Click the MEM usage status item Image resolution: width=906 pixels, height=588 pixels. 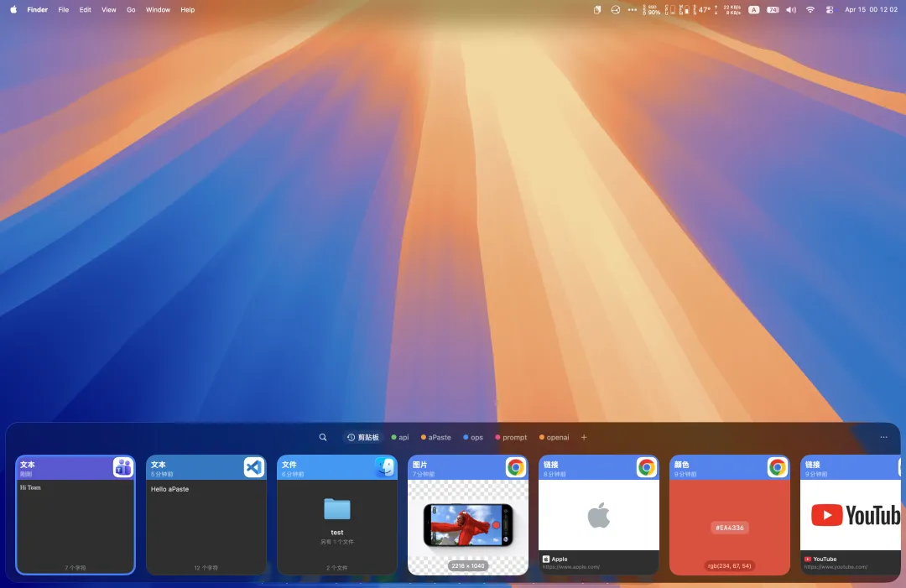(685, 10)
